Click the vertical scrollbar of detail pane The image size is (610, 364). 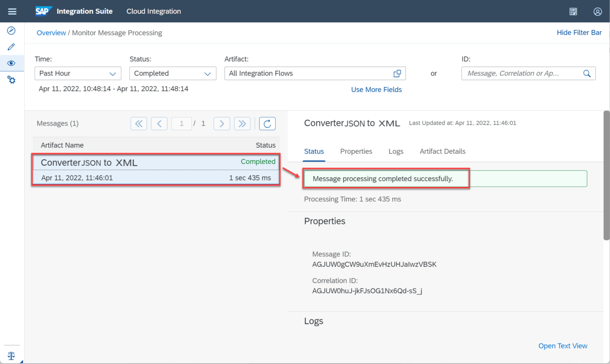(606, 175)
